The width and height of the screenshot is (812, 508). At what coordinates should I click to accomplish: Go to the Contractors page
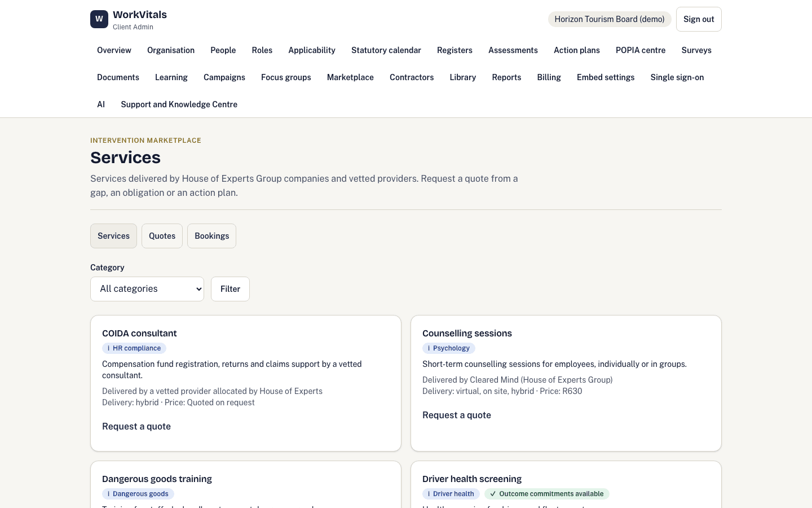(412, 77)
